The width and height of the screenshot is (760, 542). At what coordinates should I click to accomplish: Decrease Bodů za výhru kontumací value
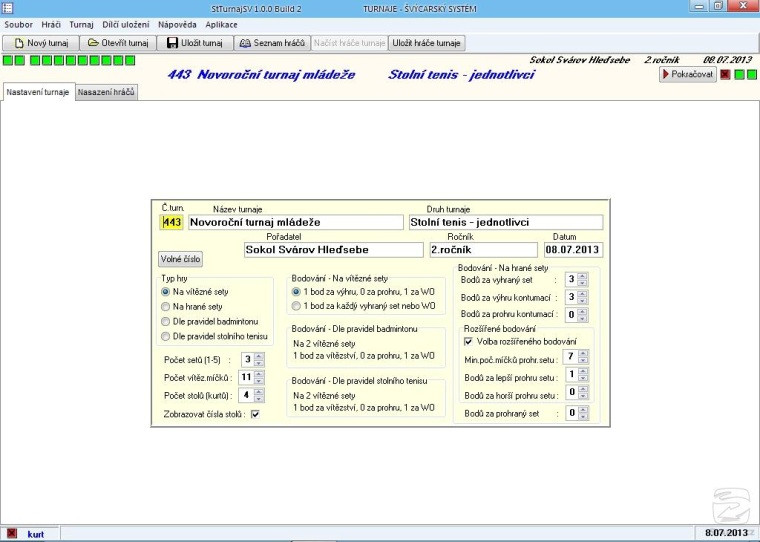[583, 301]
